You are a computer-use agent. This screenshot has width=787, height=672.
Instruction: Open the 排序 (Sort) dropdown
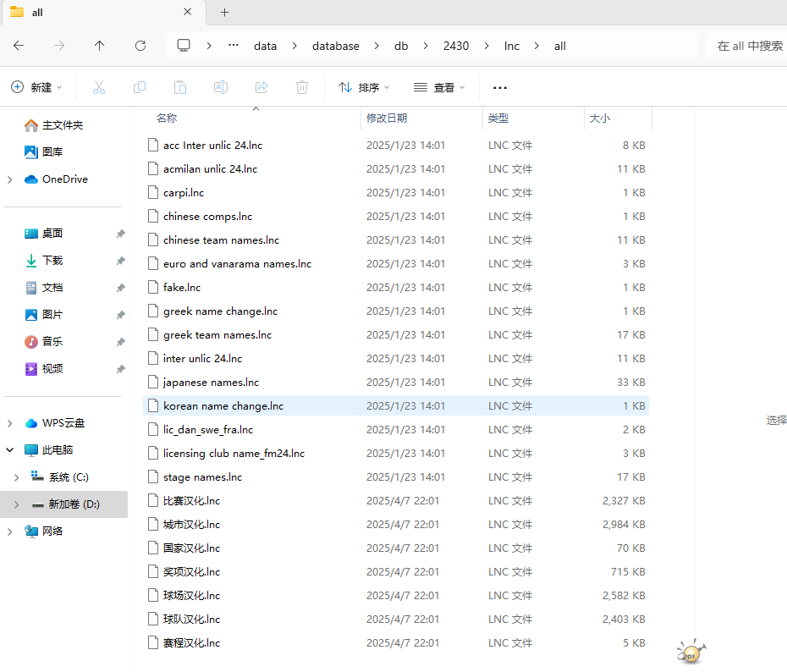pyautogui.click(x=364, y=87)
